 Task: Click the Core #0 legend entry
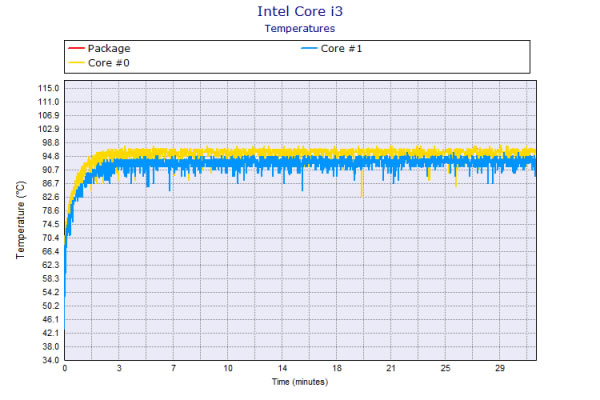(99, 63)
